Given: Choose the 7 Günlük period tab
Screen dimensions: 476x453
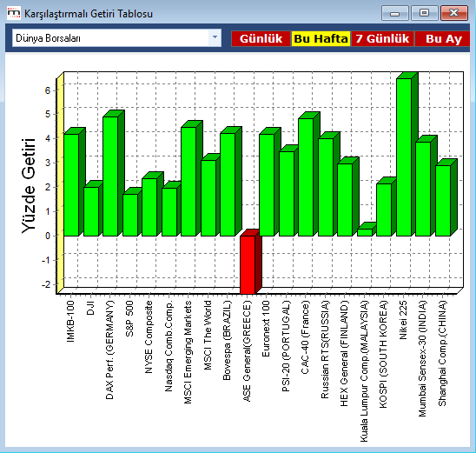Looking at the screenshot, I should [x=382, y=38].
